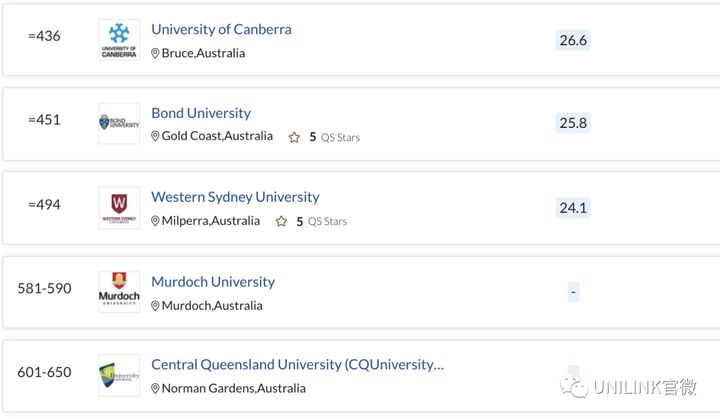Click the =436 rank number
The image size is (720, 419).
[44, 36]
